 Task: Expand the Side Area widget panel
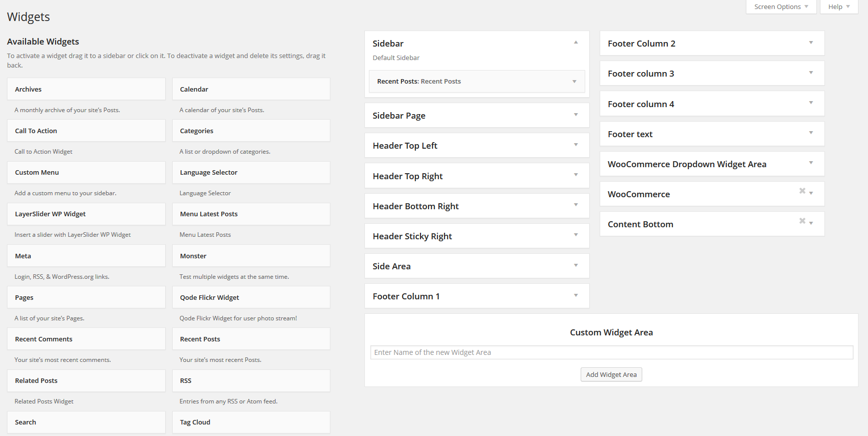pyautogui.click(x=576, y=266)
